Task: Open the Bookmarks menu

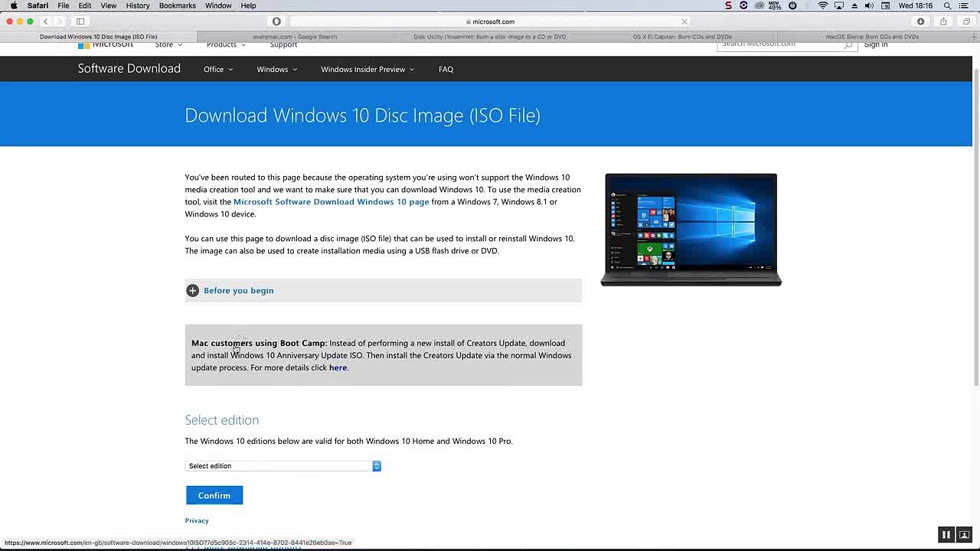Action: pyautogui.click(x=178, y=5)
